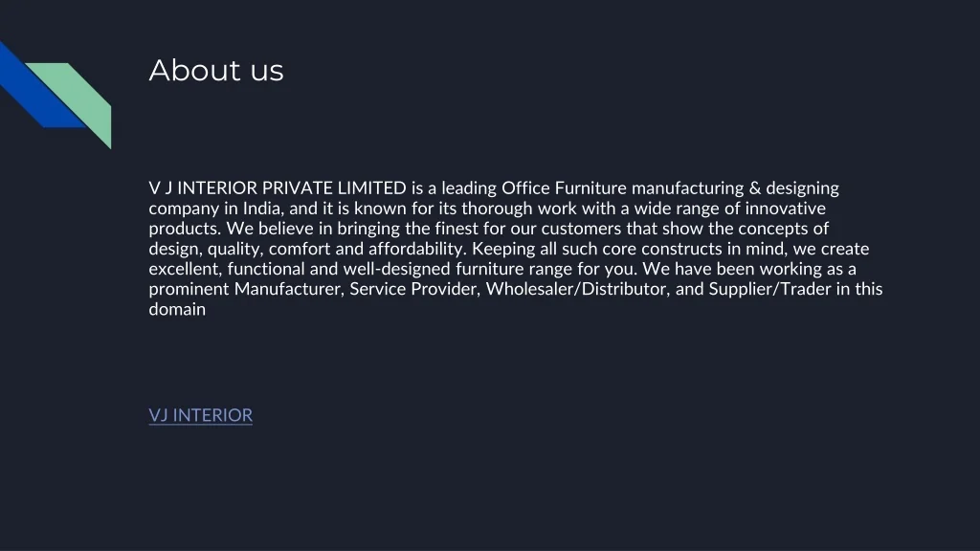The height and width of the screenshot is (551, 980).
Task: Open the VJ INTERIOR hyperlink
Action: coord(200,415)
